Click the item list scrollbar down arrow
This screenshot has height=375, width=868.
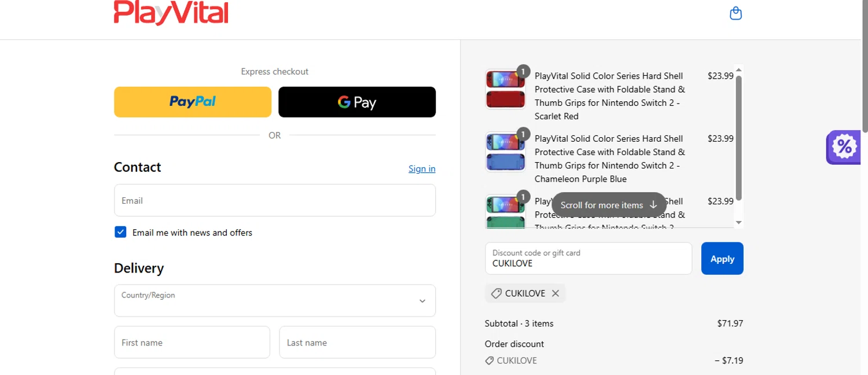pyautogui.click(x=738, y=222)
